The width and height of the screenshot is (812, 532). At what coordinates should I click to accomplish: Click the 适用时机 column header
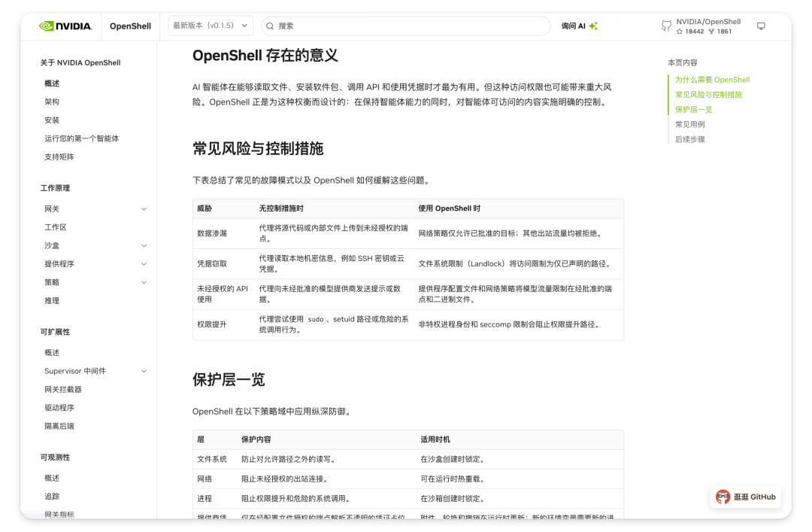(x=435, y=439)
